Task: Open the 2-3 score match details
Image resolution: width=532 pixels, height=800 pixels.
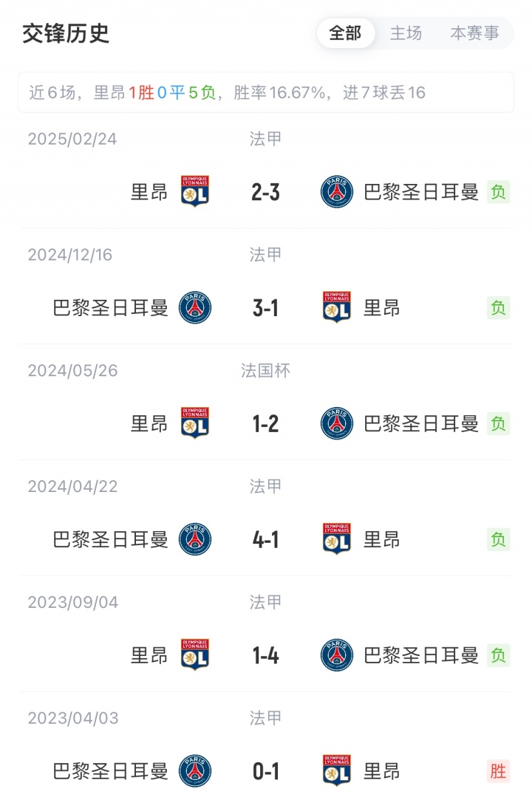Action: 265,192
